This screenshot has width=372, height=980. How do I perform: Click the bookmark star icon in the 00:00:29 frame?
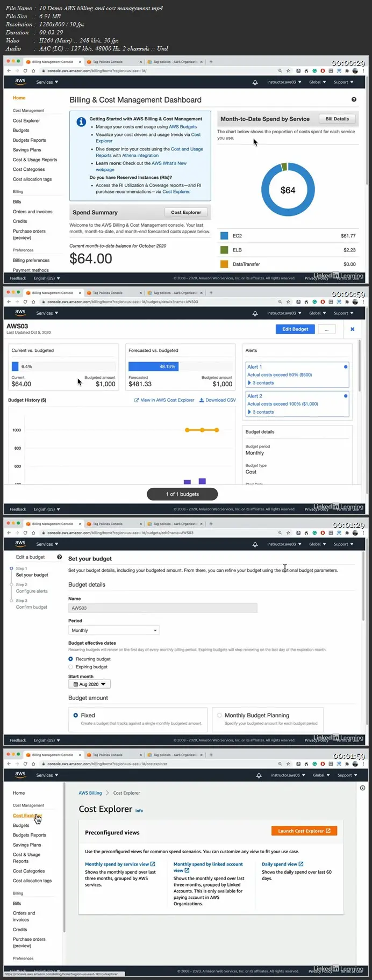coord(288,70)
